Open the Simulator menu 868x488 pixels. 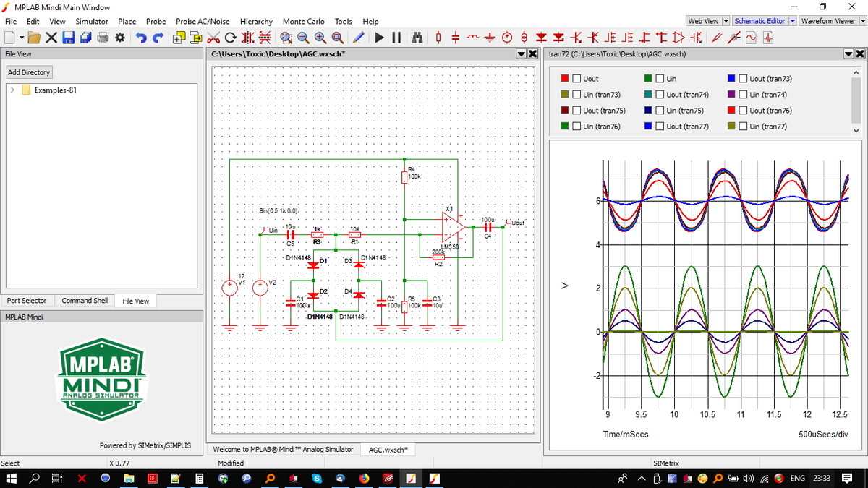(91, 22)
